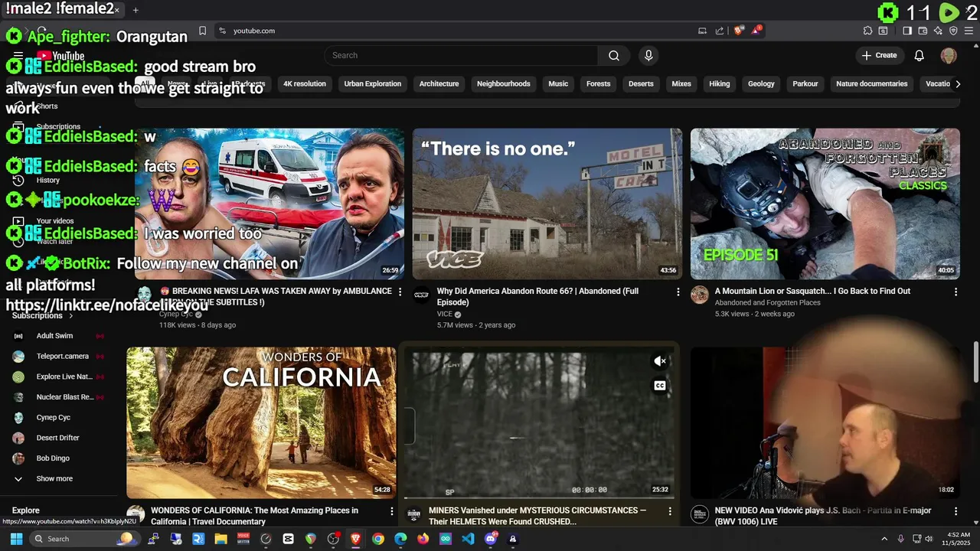Open Microsoft Edge from the taskbar
Image resolution: width=980 pixels, height=551 pixels.
400,539
